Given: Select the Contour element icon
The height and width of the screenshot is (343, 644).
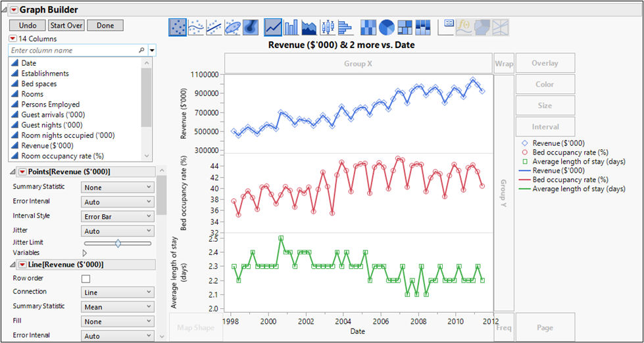Looking at the screenshot, I should tap(251, 27).
